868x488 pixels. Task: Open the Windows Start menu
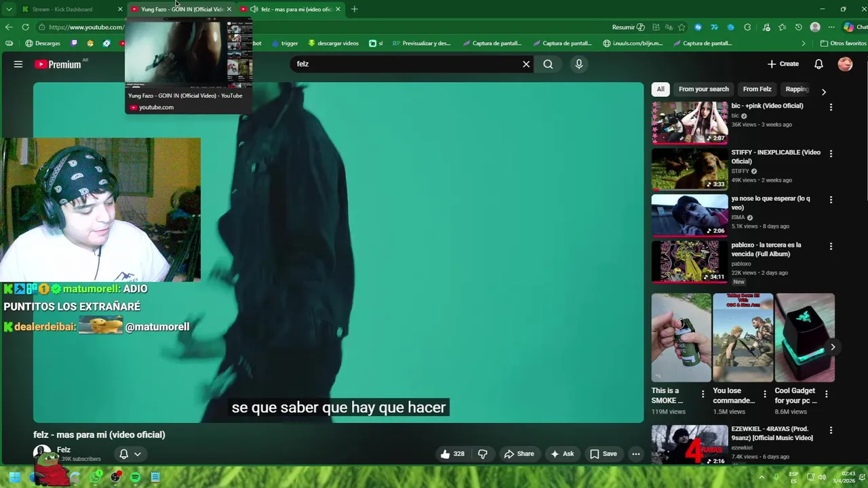click(x=15, y=477)
